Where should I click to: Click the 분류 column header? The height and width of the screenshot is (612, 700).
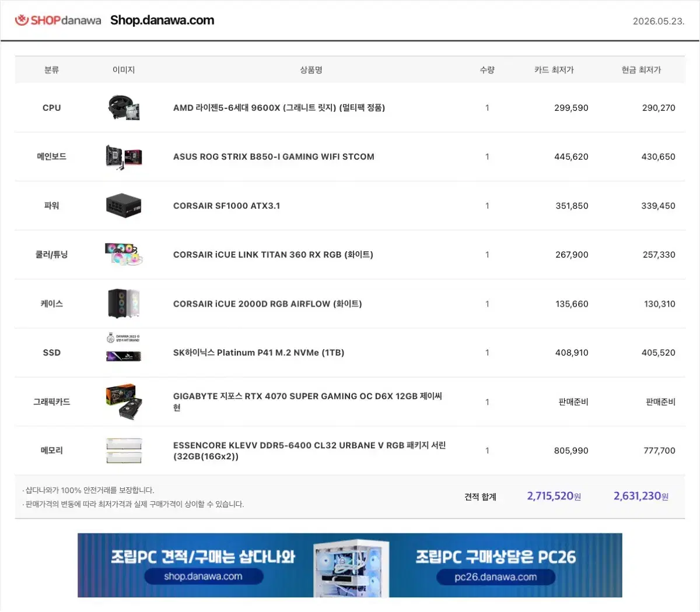tap(51, 70)
